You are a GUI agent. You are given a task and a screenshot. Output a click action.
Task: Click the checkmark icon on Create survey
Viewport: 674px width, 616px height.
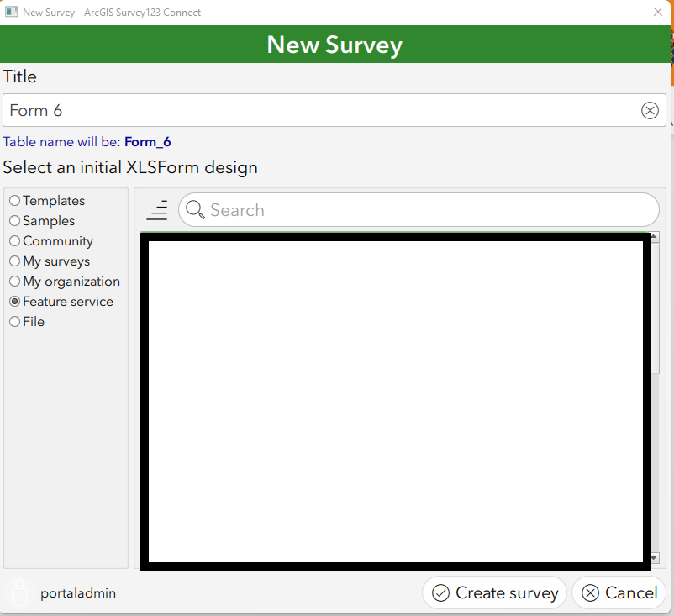click(441, 592)
